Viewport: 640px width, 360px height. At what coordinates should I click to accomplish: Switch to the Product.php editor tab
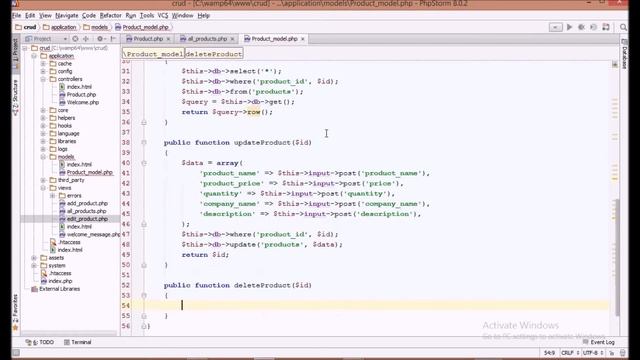coord(148,39)
